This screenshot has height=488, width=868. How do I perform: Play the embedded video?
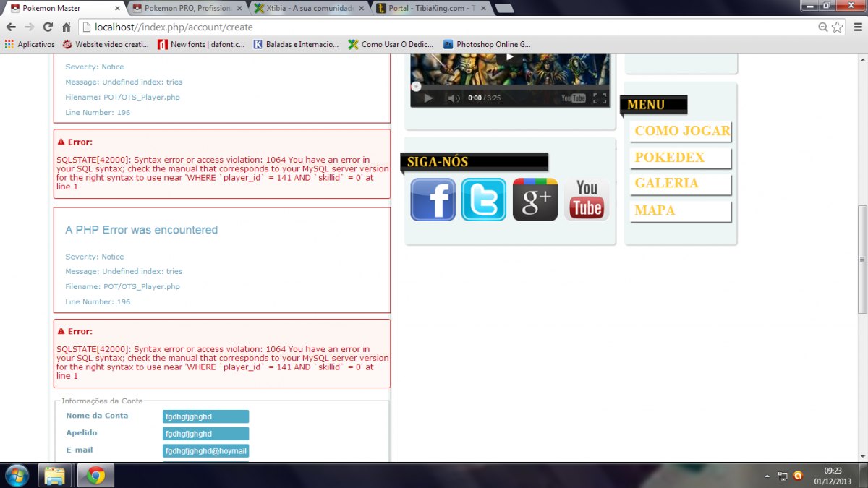click(x=428, y=98)
